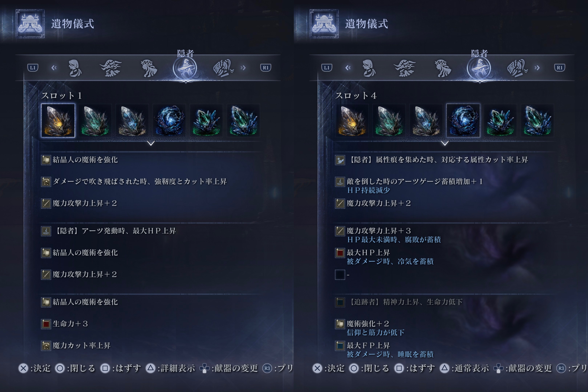This screenshot has width=588, height=392.
Task: Go to previous character with left double-arrow
Action: click(54, 68)
